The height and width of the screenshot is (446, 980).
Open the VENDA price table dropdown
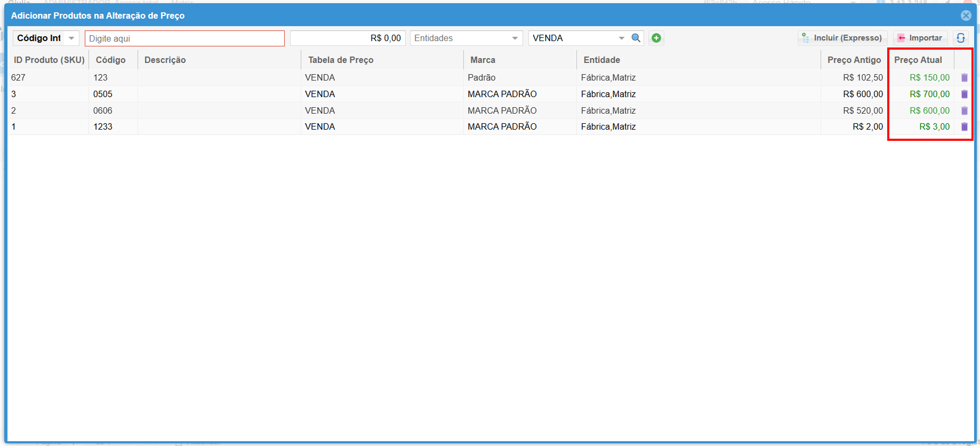[x=621, y=38]
